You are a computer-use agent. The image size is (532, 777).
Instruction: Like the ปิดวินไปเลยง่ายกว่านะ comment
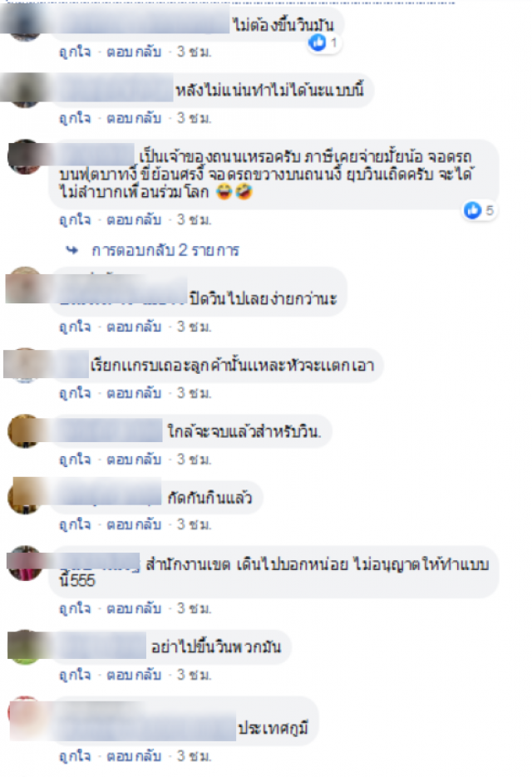(75, 327)
